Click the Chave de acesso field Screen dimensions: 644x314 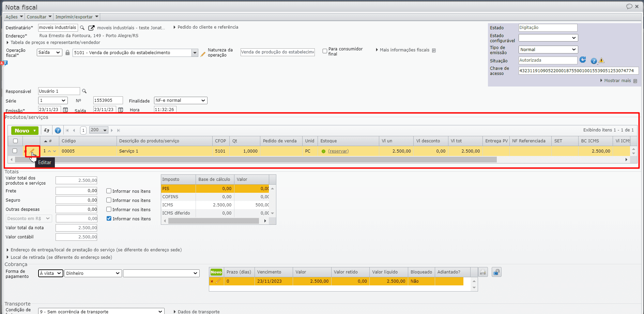pyautogui.click(x=579, y=71)
